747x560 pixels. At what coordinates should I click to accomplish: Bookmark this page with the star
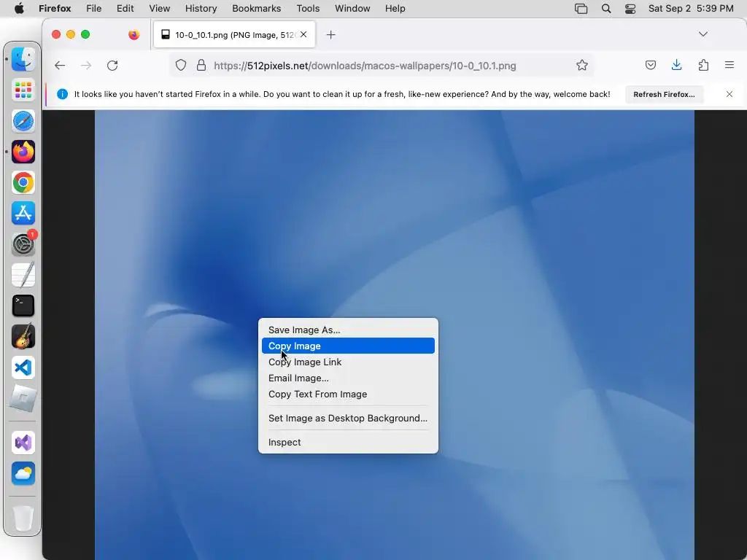[581, 65]
